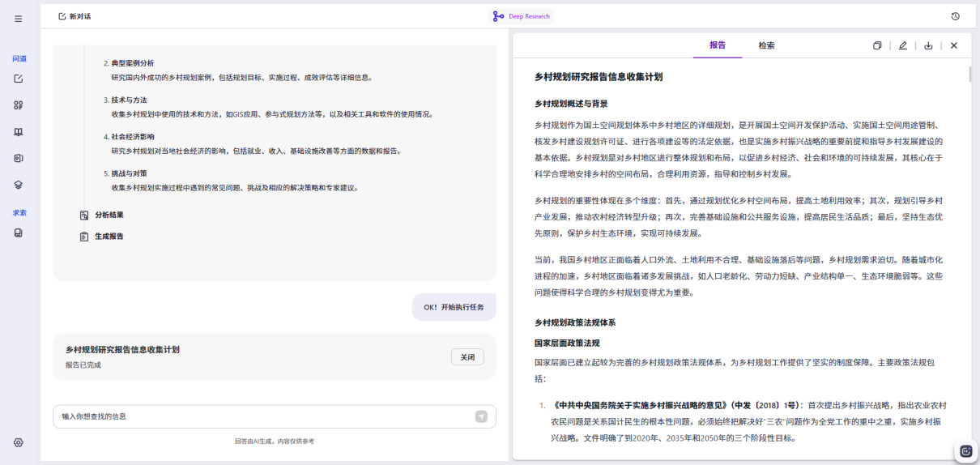Send message with paper plane icon
Viewport: 980px width, 465px height.
pos(481,416)
